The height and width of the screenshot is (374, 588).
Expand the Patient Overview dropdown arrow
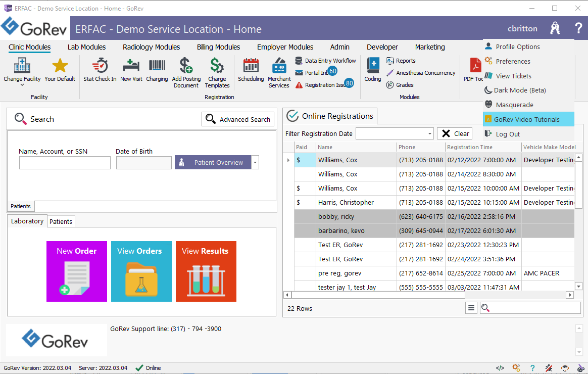click(255, 163)
